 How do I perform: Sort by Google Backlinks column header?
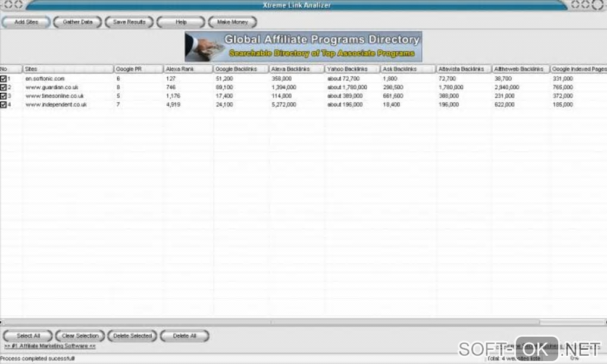pos(240,69)
